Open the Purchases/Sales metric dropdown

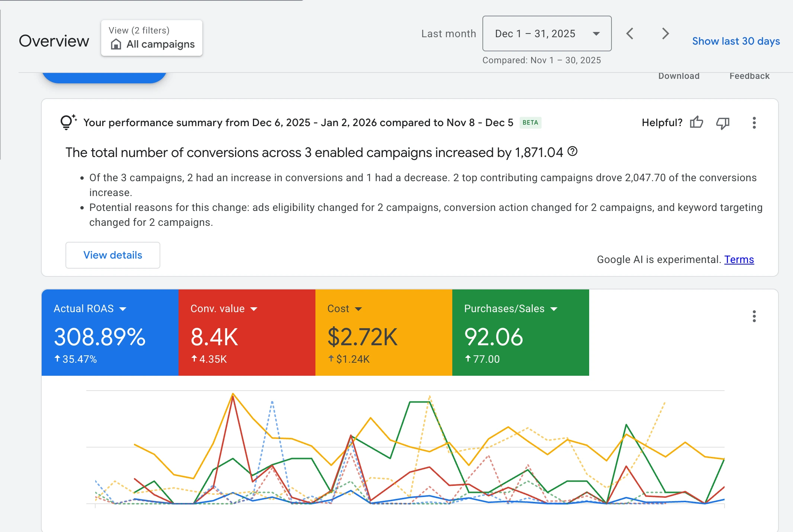554,309
